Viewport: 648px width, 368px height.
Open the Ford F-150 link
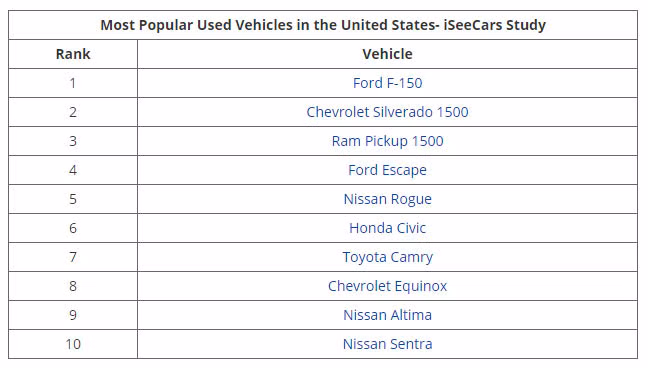point(387,83)
